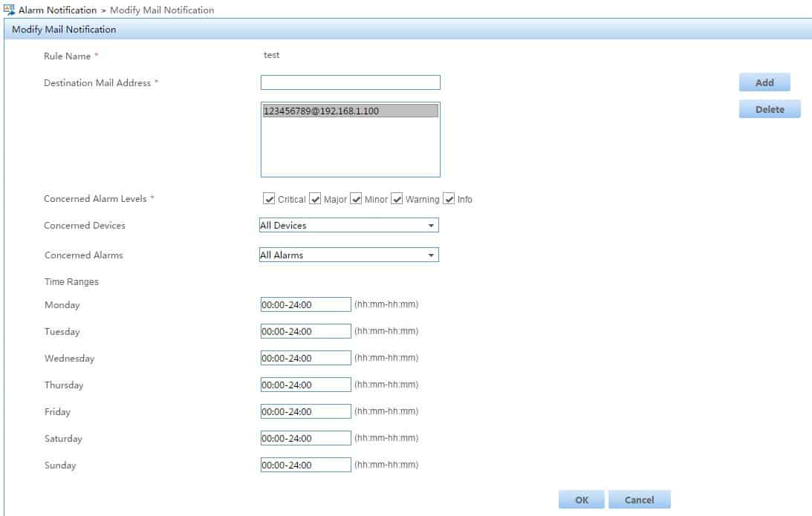Open the Concerned Alarms dropdown

click(x=349, y=255)
